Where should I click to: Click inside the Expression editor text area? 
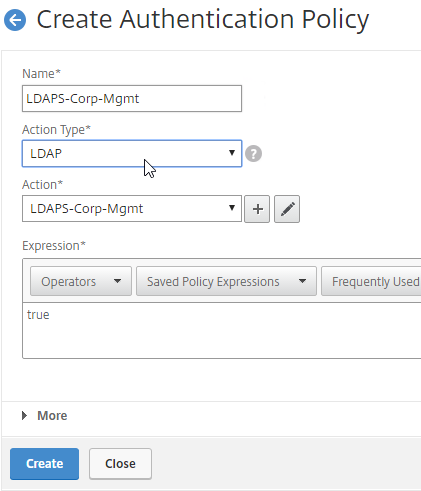coord(222,331)
